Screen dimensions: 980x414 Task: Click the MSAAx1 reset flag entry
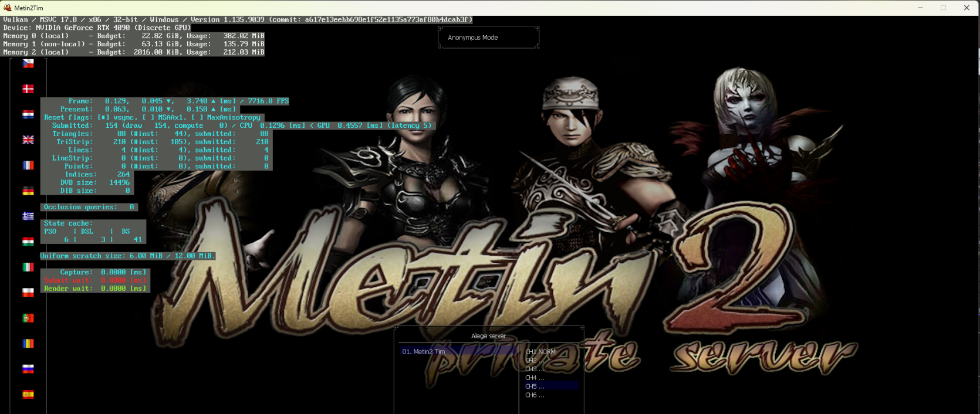tap(164, 117)
